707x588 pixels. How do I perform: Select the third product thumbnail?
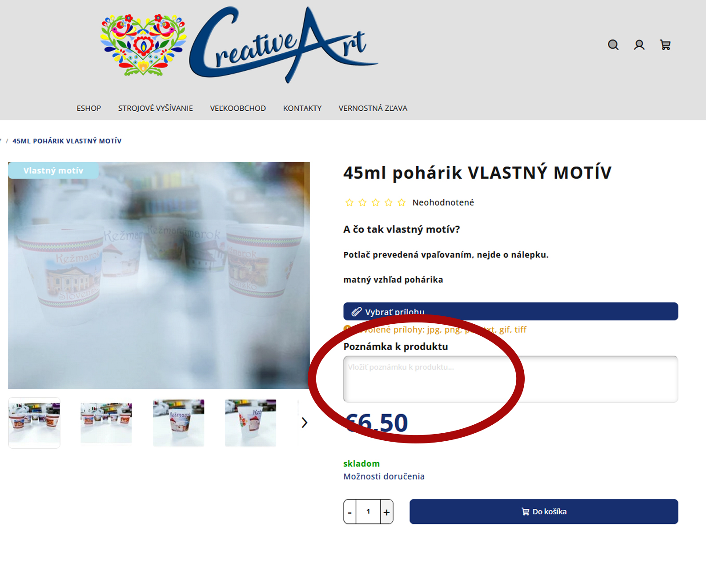[x=179, y=423]
